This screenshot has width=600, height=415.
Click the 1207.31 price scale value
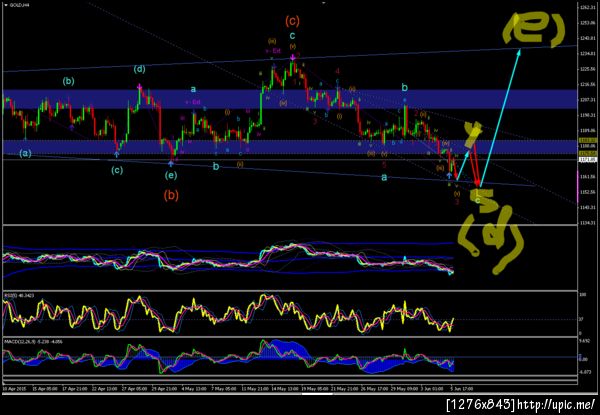click(589, 99)
